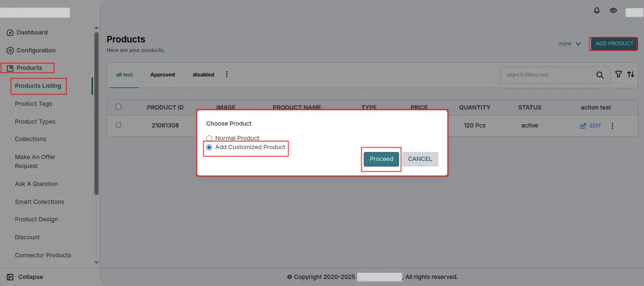The width and height of the screenshot is (644, 286).
Task: Click the 120 Pcs quantity cell
Action: click(x=475, y=126)
